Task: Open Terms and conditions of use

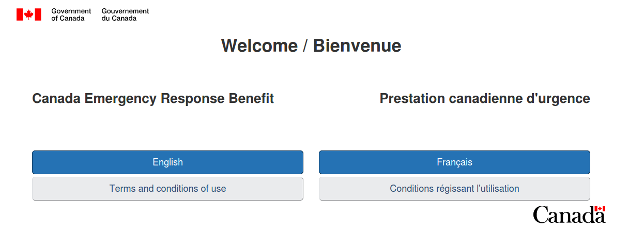Action: pyautogui.click(x=167, y=189)
